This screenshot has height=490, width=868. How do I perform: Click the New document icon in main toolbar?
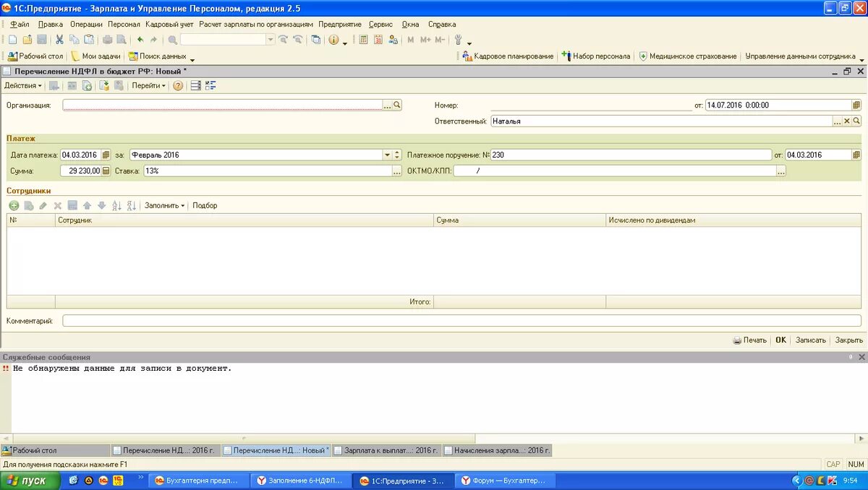click(x=12, y=40)
